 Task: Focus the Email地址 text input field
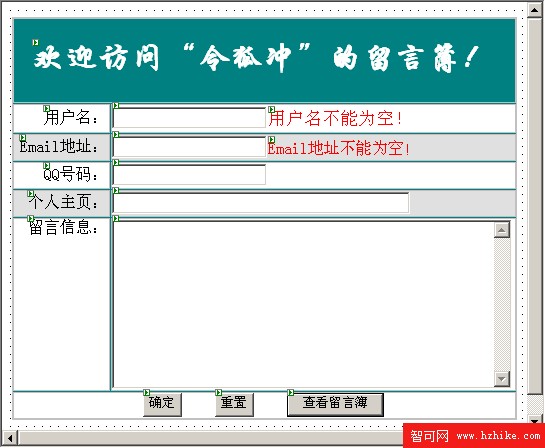[x=189, y=147]
